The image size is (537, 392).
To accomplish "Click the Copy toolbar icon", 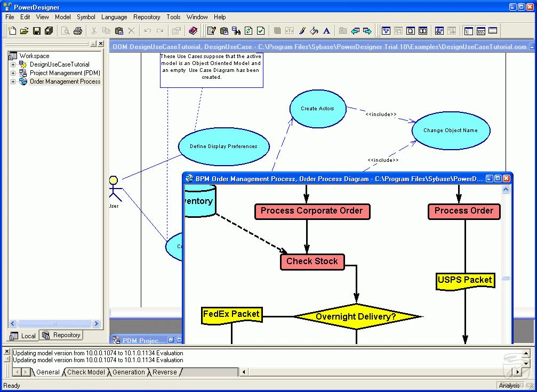I will tap(107, 31).
